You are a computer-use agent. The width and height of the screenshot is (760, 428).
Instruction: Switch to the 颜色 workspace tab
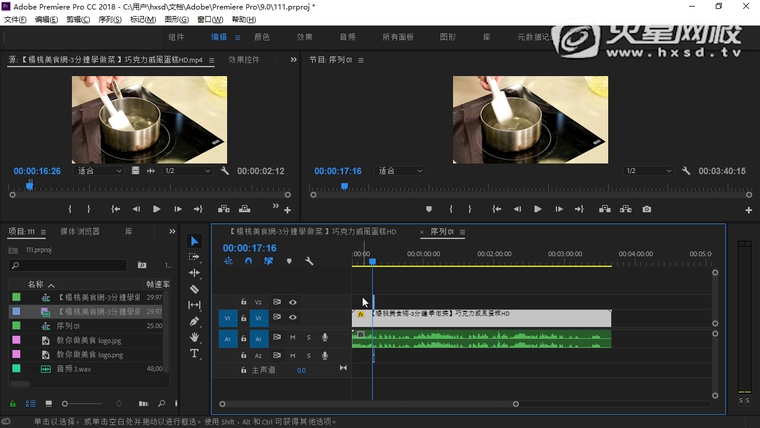[x=262, y=37]
